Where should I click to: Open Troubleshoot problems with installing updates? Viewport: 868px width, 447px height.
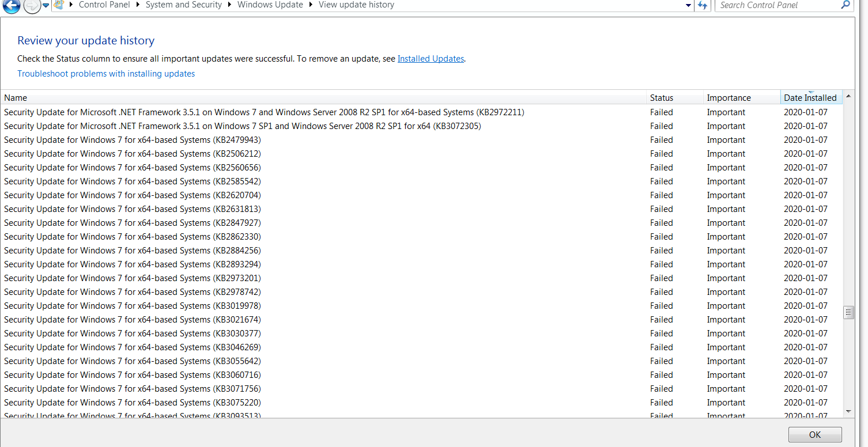(106, 74)
